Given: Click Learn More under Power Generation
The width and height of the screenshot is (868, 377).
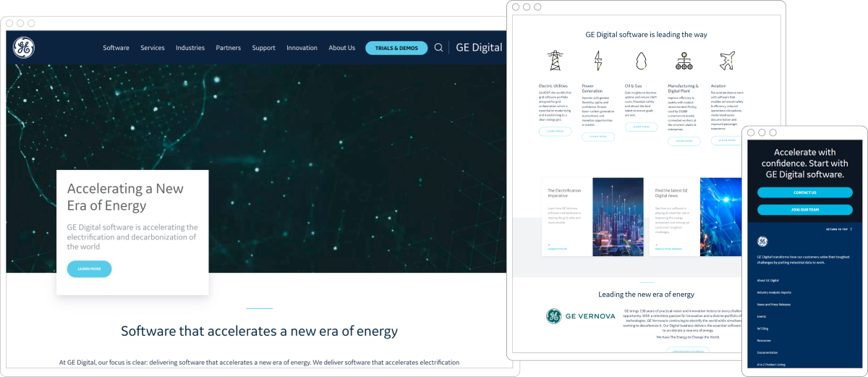Looking at the screenshot, I should [598, 136].
